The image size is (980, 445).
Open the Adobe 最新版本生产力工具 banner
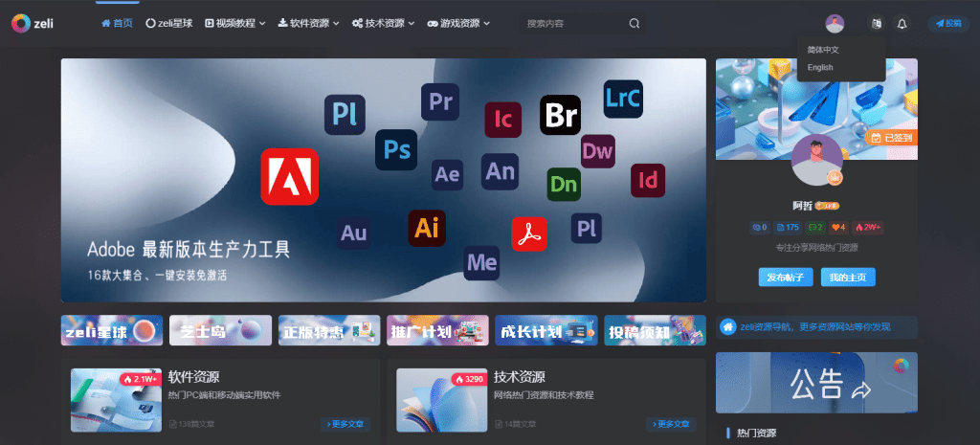[x=383, y=180]
